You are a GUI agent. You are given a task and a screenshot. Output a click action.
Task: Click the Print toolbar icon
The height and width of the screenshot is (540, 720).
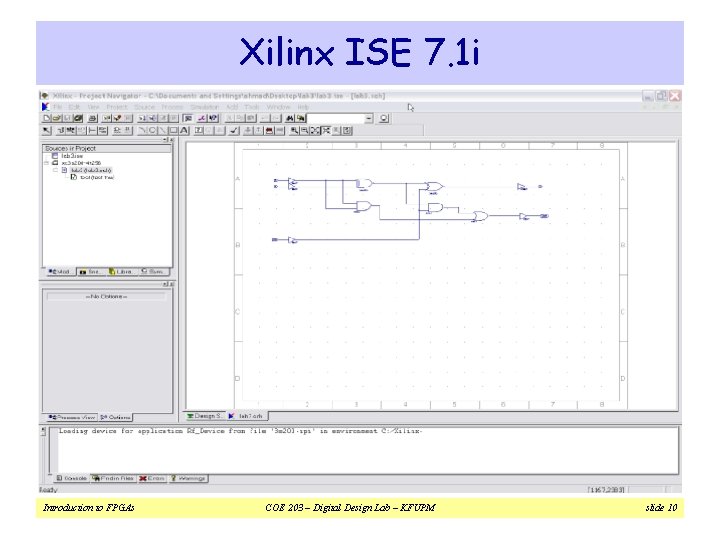pos(92,118)
